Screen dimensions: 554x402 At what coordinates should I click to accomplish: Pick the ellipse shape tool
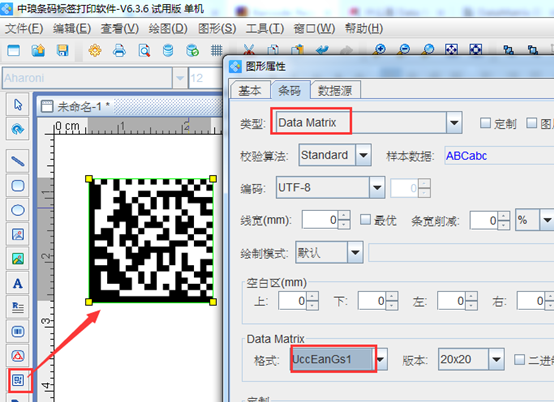pos(18,210)
